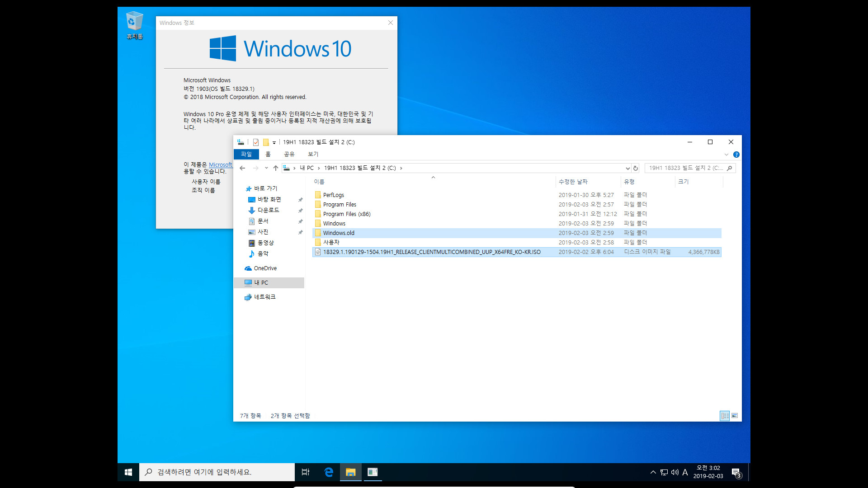
Task: Click the up directory arrow icon
Action: tap(275, 168)
